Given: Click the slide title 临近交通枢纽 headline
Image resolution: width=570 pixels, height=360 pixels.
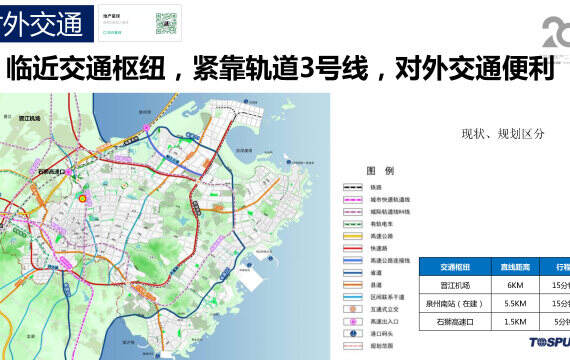Looking at the screenshot, I should [281, 68].
